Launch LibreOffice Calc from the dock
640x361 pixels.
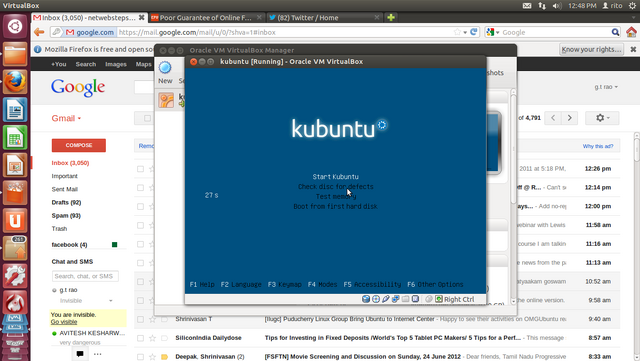[15, 137]
